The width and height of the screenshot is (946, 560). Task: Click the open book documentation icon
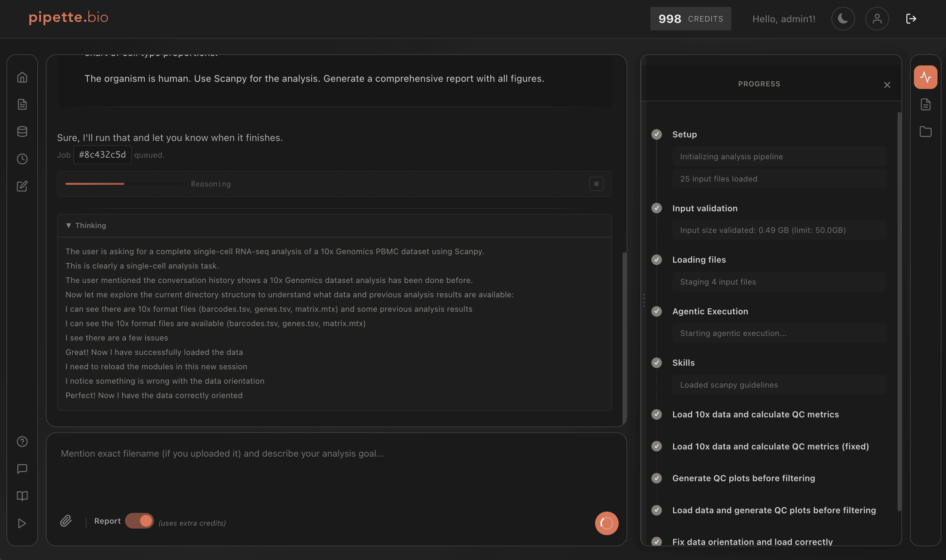click(x=22, y=496)
